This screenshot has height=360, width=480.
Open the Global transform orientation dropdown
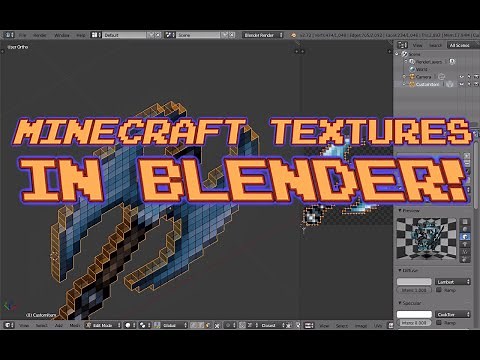tap(171, 325)
